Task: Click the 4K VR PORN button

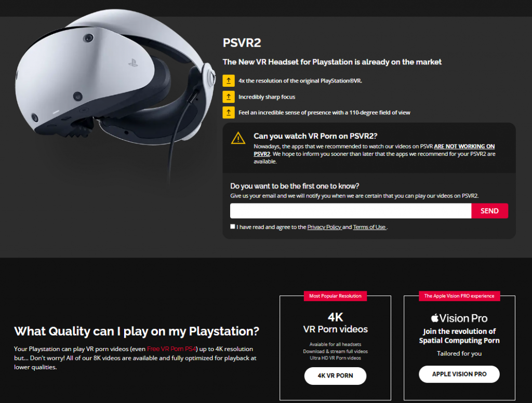Action: click(x=335, y=375)
